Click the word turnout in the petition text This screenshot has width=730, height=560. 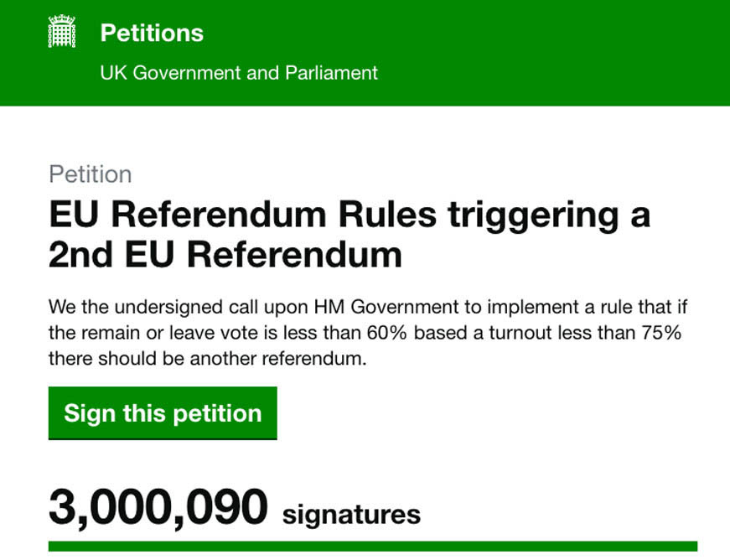[515, 333]
